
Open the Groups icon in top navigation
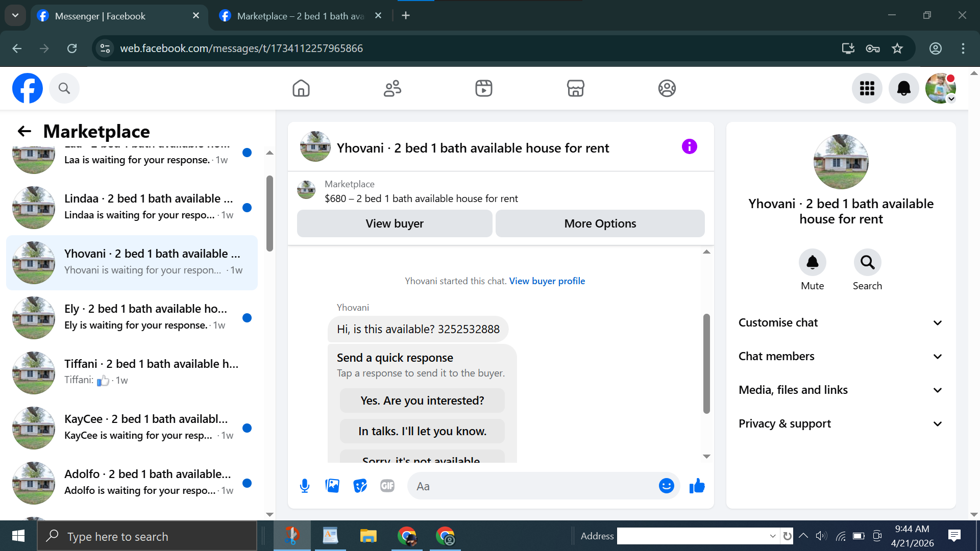pos(667,88)
